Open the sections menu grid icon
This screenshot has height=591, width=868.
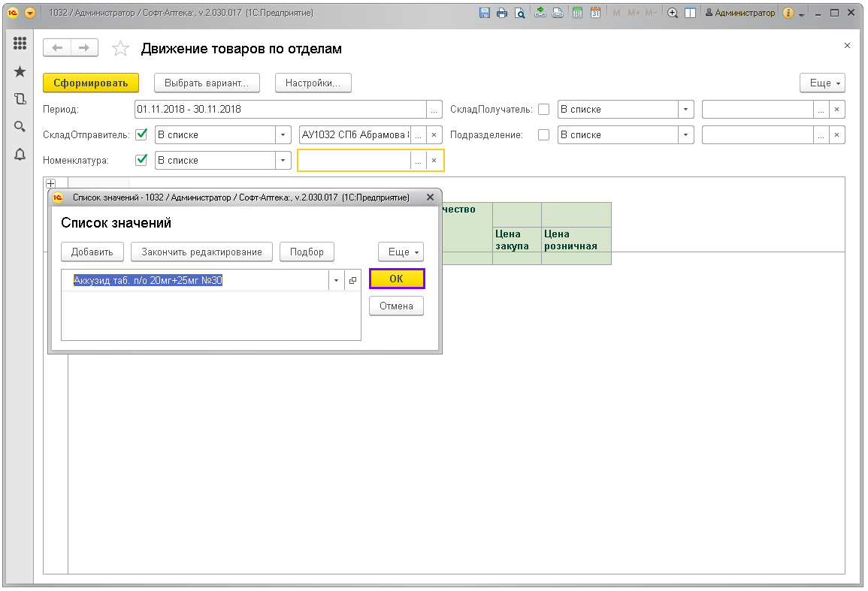pos(20,44)
